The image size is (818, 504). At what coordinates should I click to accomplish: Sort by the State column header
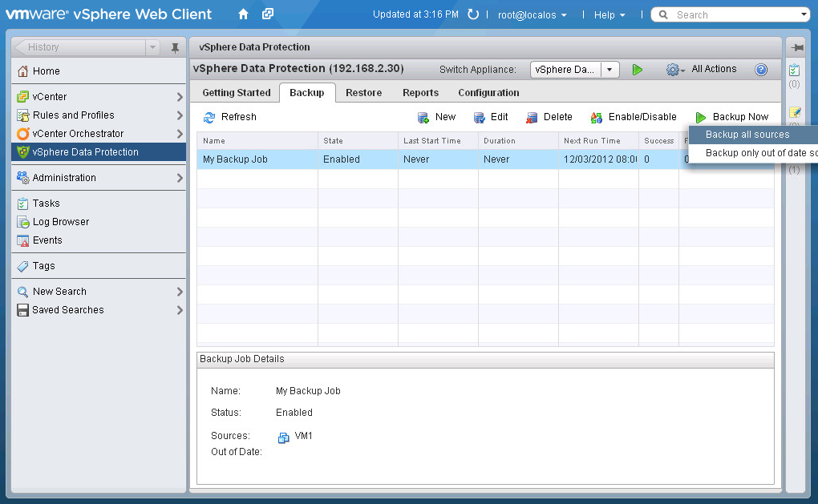[358, 141]
